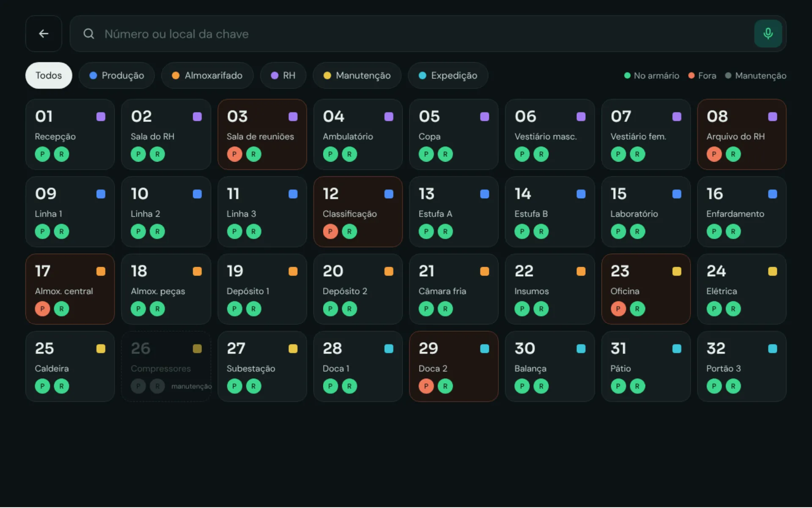Open key card 06 Vestiário masc.
Viewport: 812px width, 508px height.
(550, 134)
